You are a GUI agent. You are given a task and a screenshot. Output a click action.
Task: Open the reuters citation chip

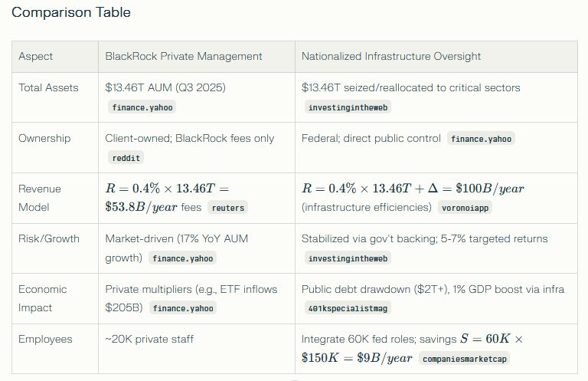pyautogui.click(x=226, y=207)
